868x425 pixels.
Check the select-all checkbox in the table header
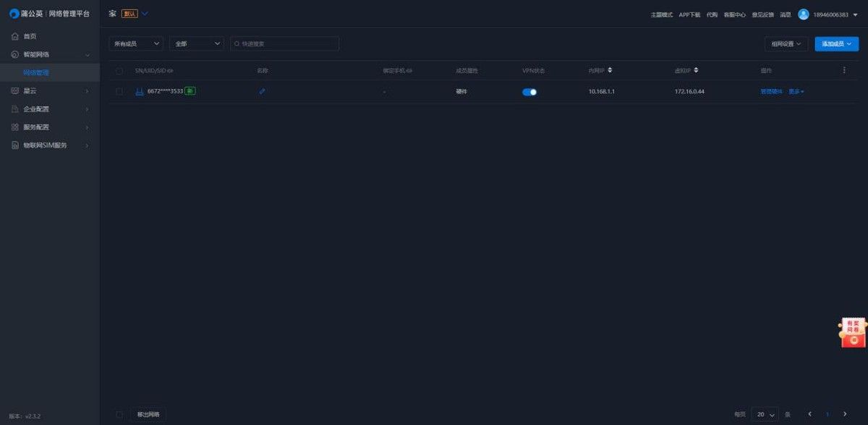pos(119,71)
